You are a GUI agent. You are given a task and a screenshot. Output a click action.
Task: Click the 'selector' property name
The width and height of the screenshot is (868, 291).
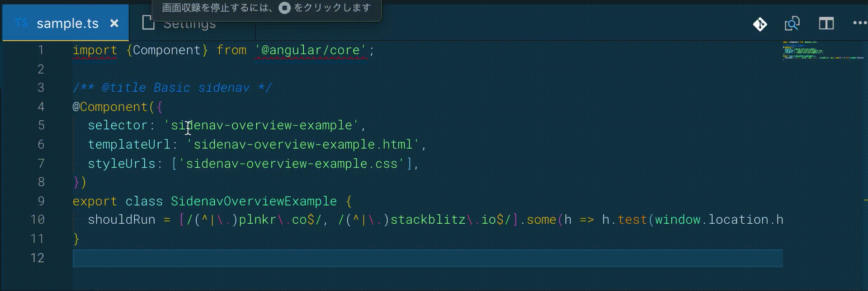click(118, 125)
